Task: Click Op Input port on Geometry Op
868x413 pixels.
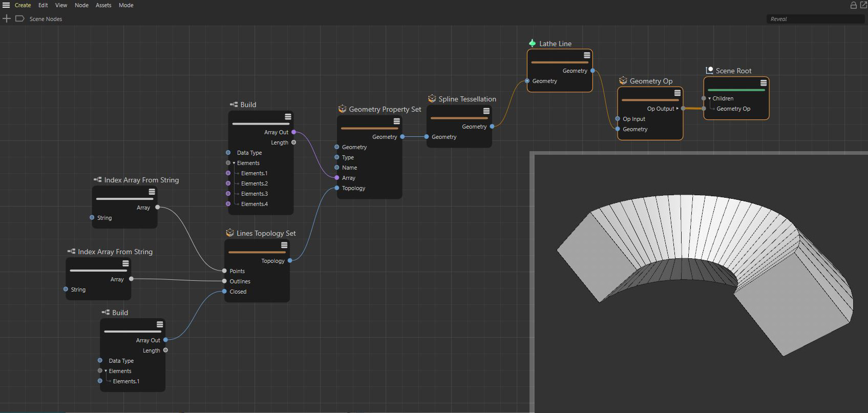Action: [x=618, y=119]
